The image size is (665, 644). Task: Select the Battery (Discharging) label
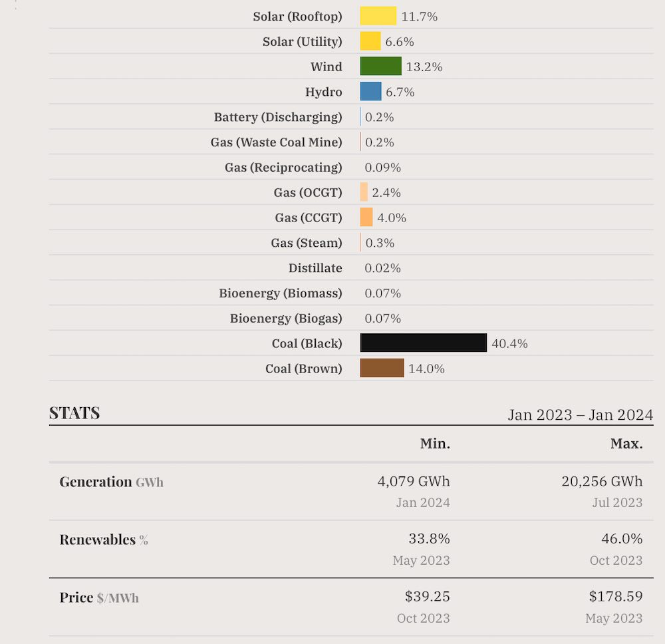tap(278, 117)
